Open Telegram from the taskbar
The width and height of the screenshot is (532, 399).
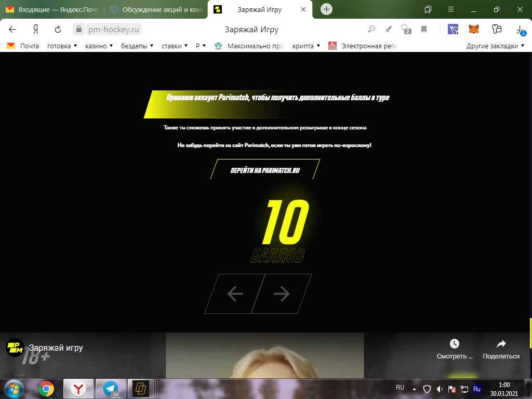[x=111, y=389]
